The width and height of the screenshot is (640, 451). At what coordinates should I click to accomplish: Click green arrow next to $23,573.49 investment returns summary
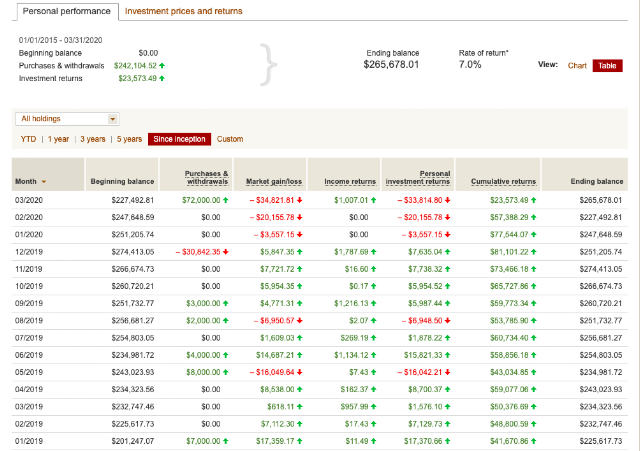(x=162, y=78)
